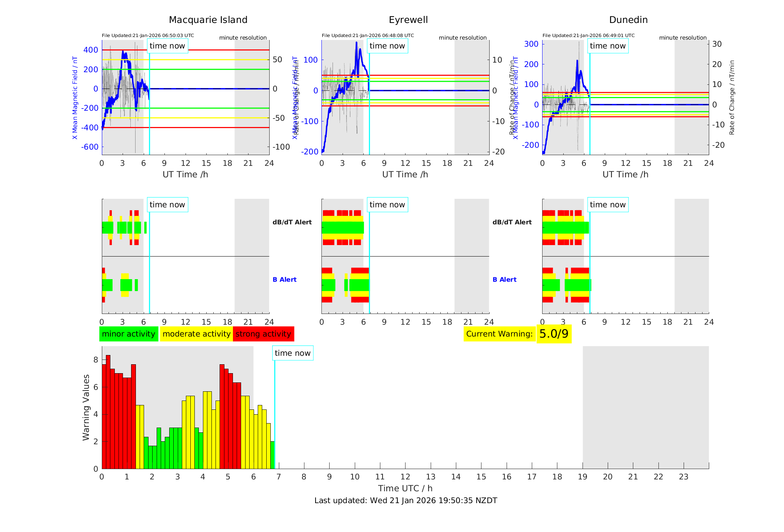Click the Time UTC / h axis label
This screenshot has width=784, height=532.
point(405,488)
